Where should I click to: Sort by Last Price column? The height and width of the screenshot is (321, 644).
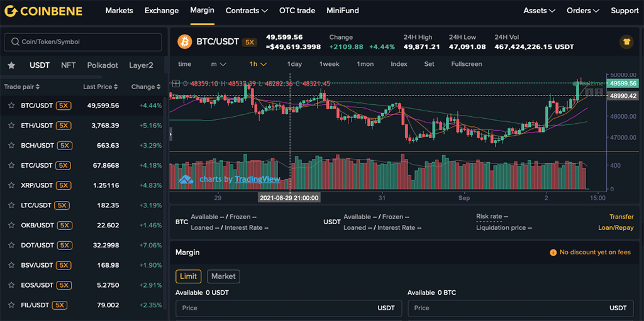[100, 87]
